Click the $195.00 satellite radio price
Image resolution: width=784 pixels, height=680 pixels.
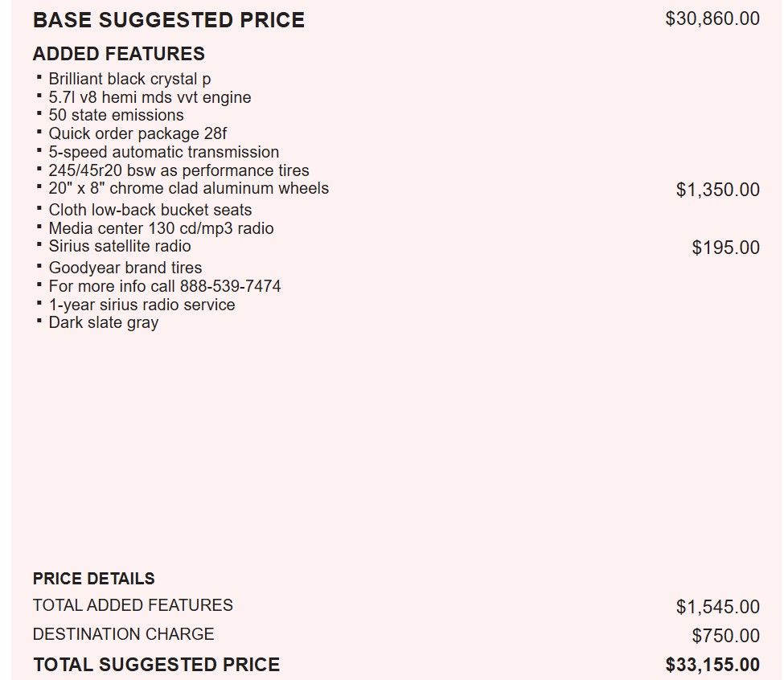[725, 248]
